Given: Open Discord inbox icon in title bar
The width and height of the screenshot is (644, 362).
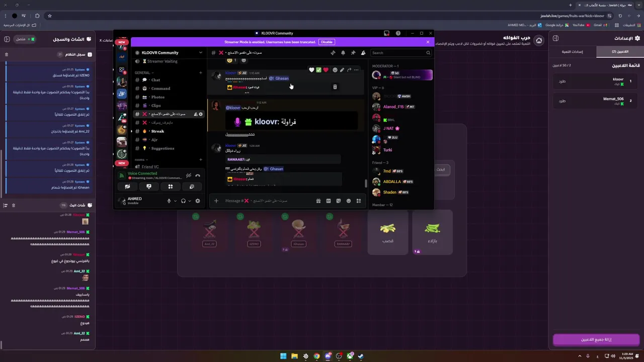Looking at the screenshot, I should pos(386,33).
